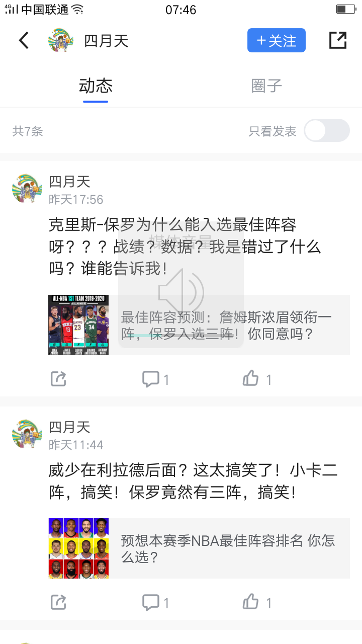Image resolution: width=362 pixels, height=644 pixels.
Task: Select the 动态 tab
Action: pyautogui.click(x=96, y=86)
